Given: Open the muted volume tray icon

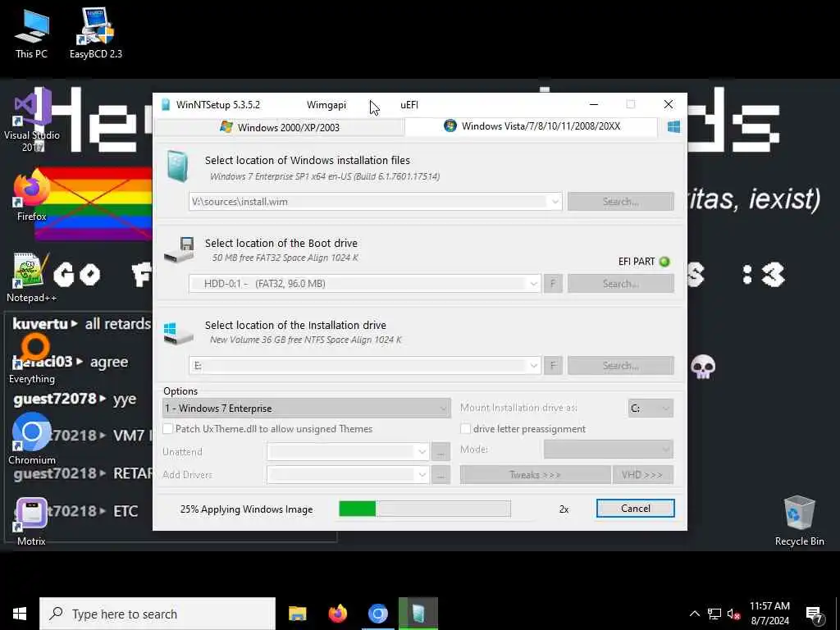Looking at the screenshot, I should click(x=733, y=614).
